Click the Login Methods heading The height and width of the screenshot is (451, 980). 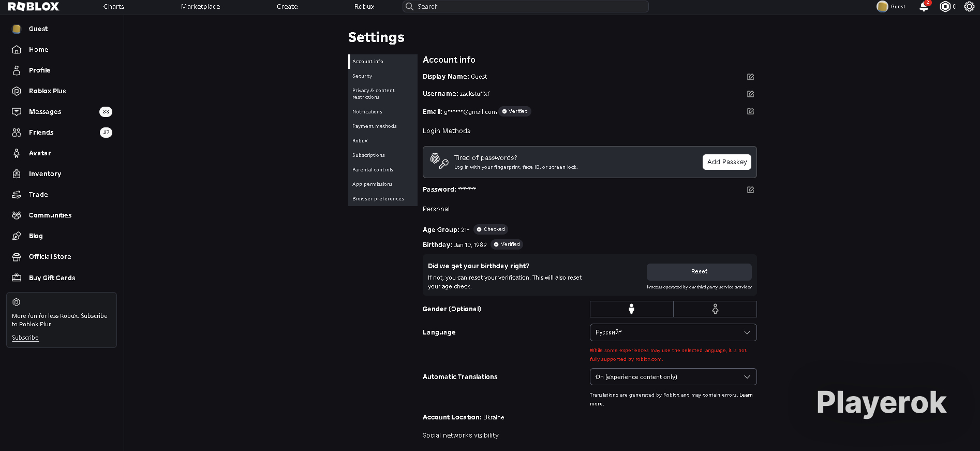point(447,131)
